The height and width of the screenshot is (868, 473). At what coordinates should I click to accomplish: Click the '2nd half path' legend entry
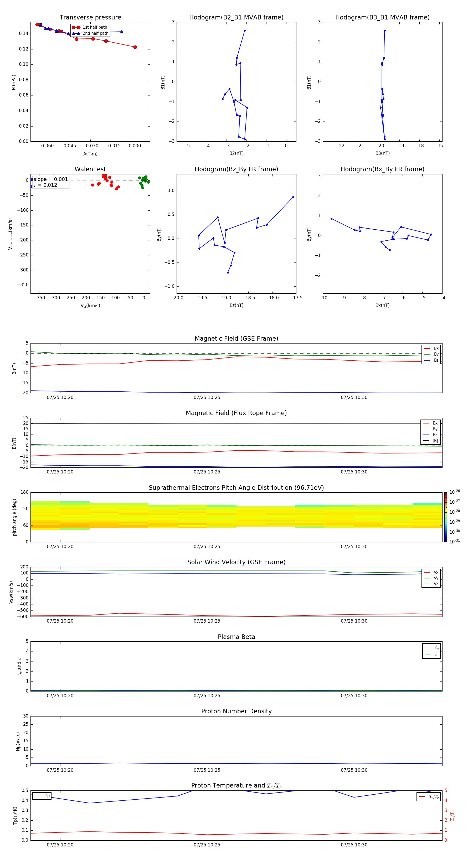pos(90,33)
